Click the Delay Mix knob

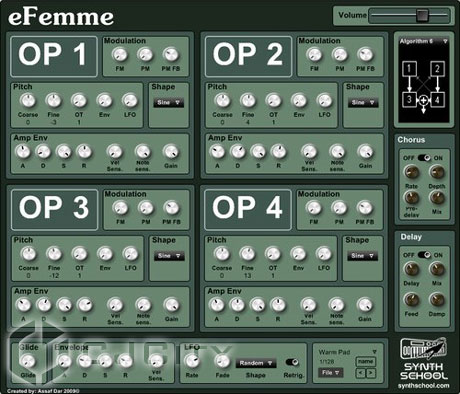(437, 269)
